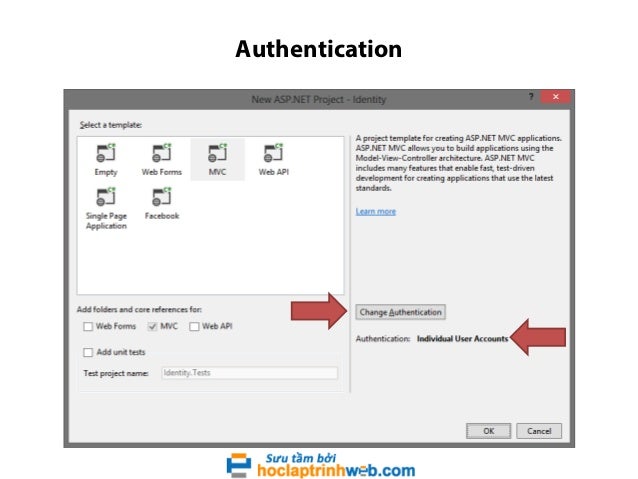Enable the Add unit tests checkbox
This screenshot has height=479, width=638.
(x=88, y=352)
